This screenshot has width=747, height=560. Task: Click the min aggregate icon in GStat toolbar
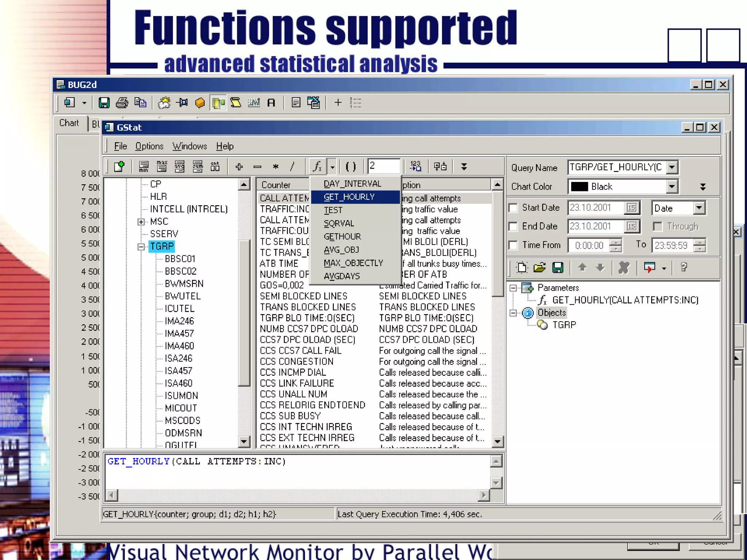click(x=144, y=167)
